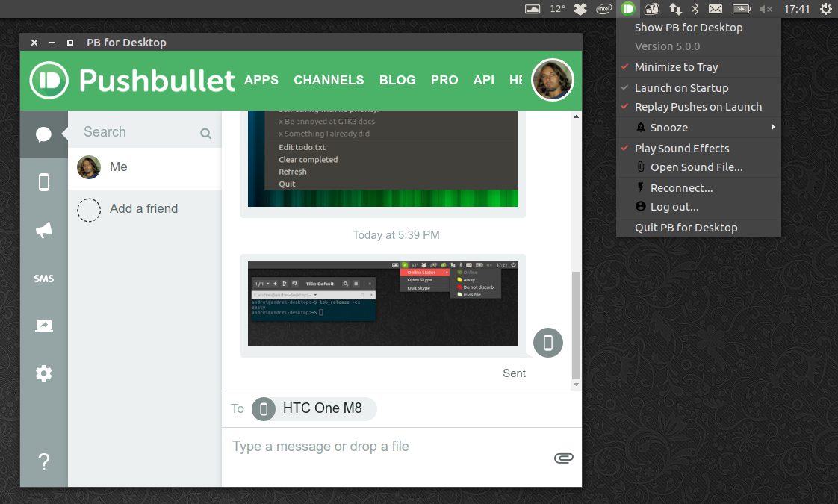Open the BLOG header link

[x=397, y=80]
